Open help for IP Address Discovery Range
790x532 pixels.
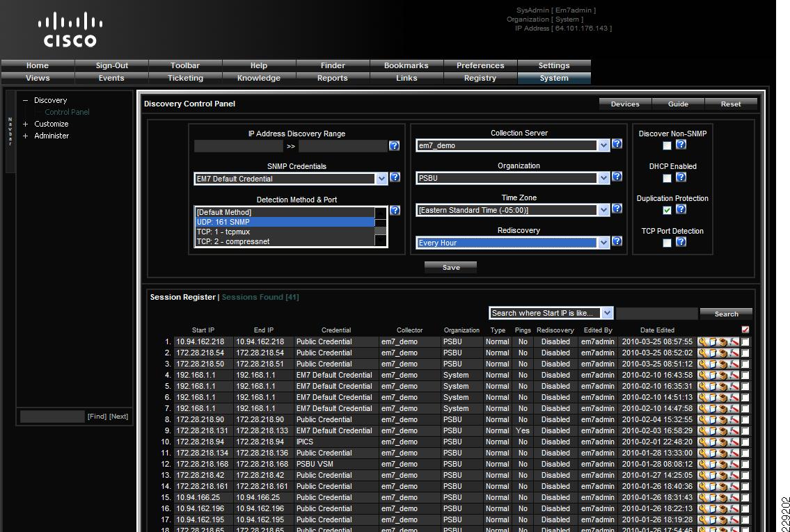(x=394, y=145)
